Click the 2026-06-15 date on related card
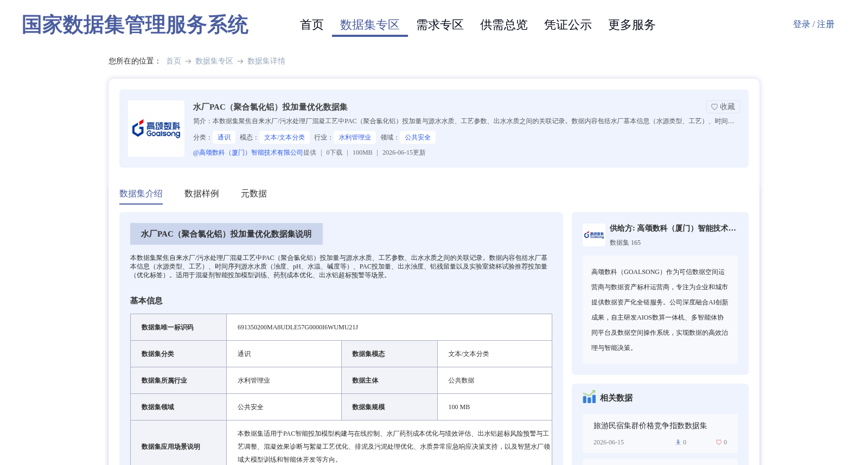The image size is (868, 465). (x=609, y=442)
